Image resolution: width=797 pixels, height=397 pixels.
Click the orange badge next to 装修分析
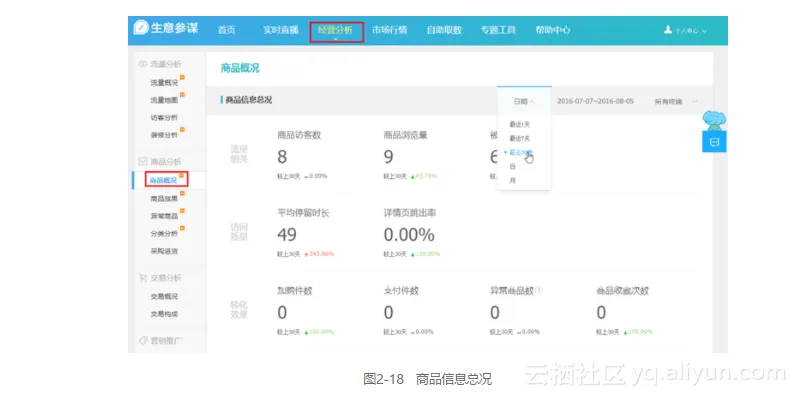(x=182, y=130)
